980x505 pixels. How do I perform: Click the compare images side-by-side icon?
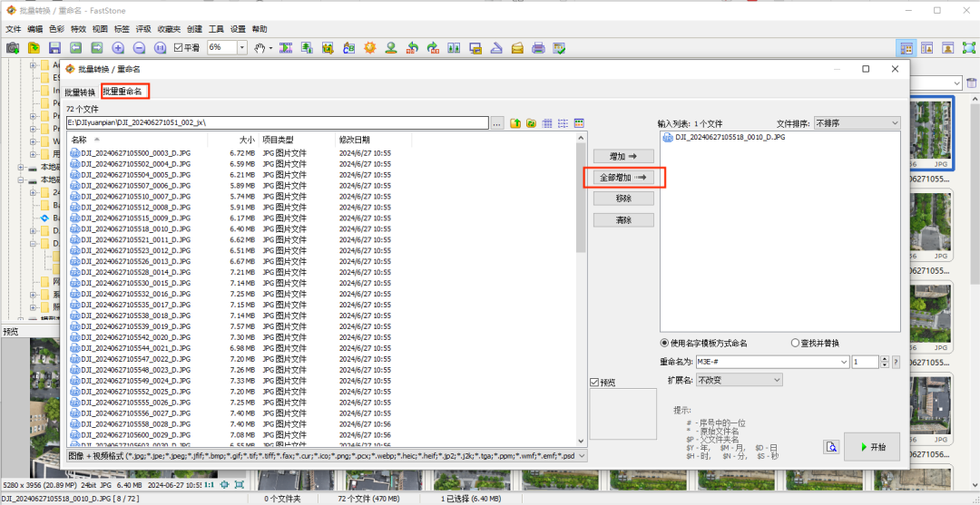pos(455,47)
